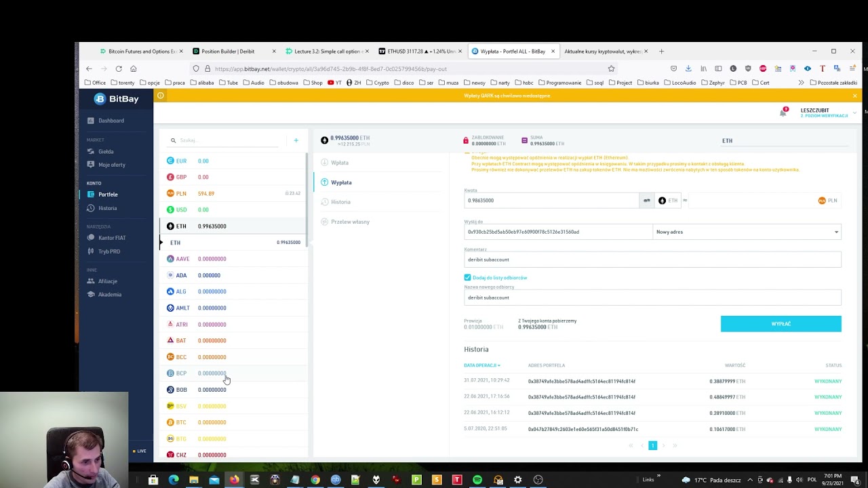
Task: Open the Wypłata withdrawal tab
Action: [336, 182]
